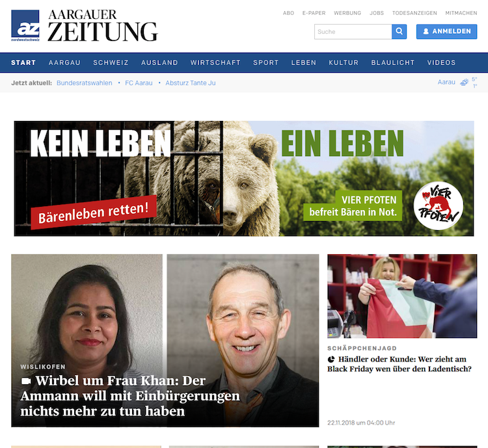Screen dimensions: 488x448
Task: Open the VIDEOS section
Action: 441,62
